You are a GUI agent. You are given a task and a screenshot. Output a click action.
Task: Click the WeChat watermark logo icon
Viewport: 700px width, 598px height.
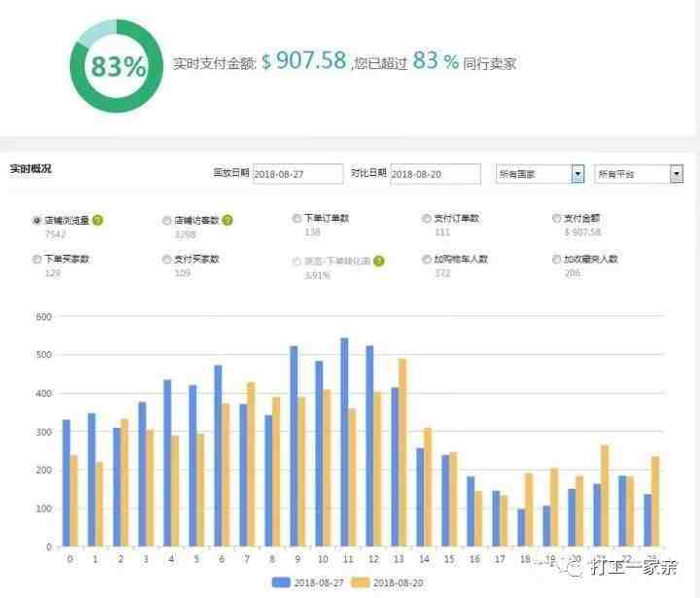pos(573,567)
